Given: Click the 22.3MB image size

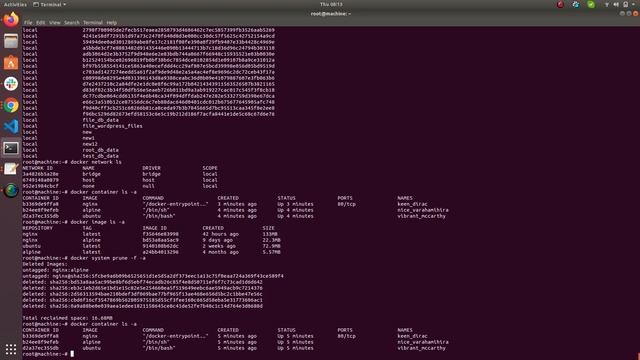Looking at the screenshot, I should tap(271, 240).
